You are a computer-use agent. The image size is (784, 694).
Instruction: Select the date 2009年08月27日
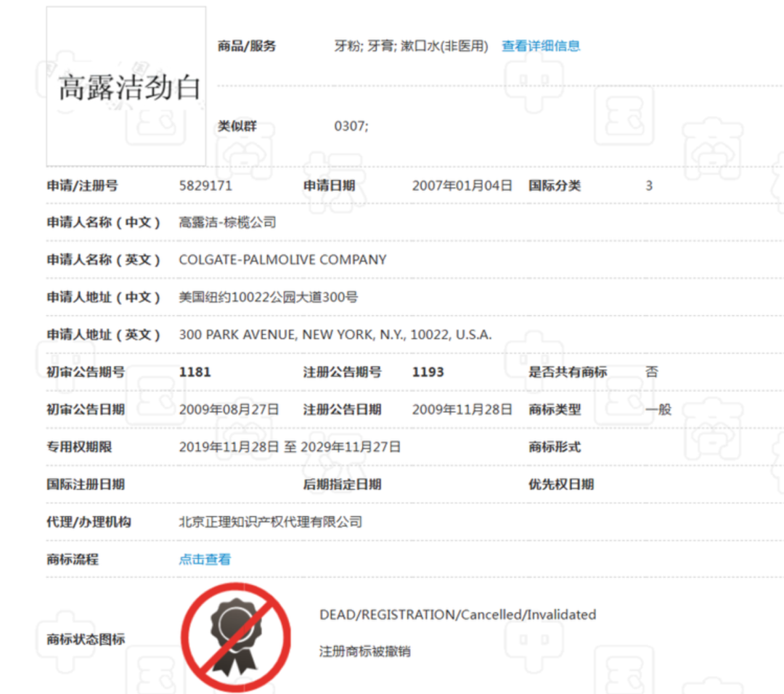click(x=229, y=409)
